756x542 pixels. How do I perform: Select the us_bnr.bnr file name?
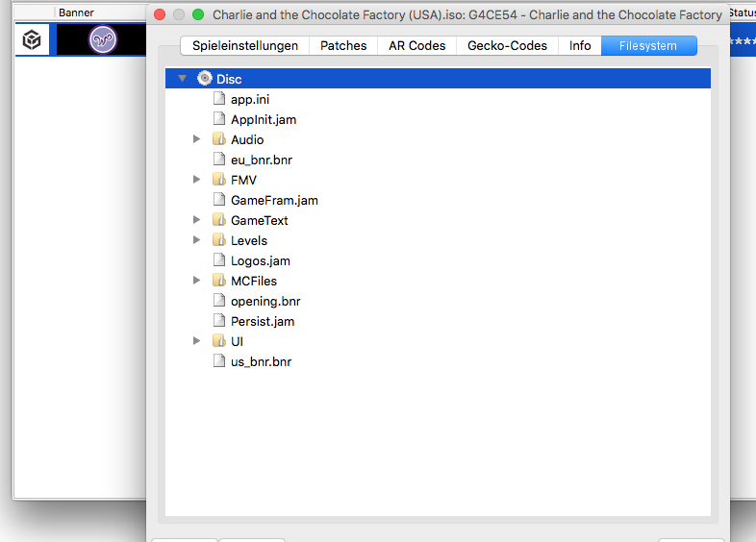point(261,362)
